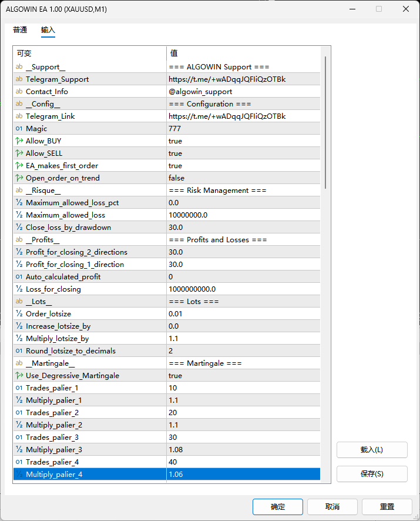Screen dimensions: 420x521
Task: Click the boolean icon next to Use_Degressive_Martingale
Action: pos(19,376)
